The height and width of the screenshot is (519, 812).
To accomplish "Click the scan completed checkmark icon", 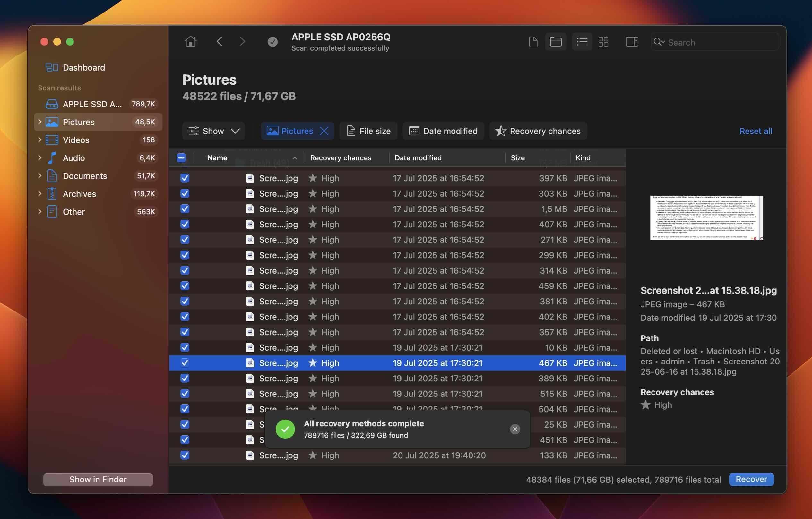I will point(272,42).
